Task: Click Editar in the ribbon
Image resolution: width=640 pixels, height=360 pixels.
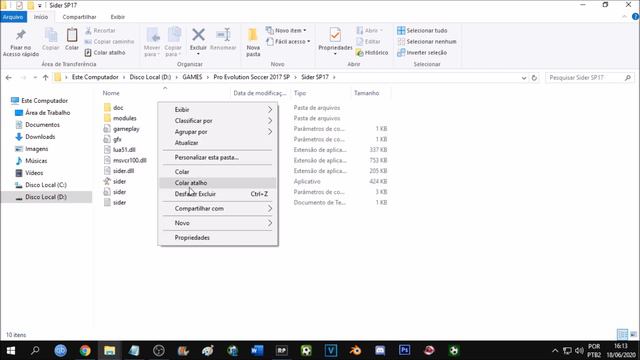Action: point(368,42)
